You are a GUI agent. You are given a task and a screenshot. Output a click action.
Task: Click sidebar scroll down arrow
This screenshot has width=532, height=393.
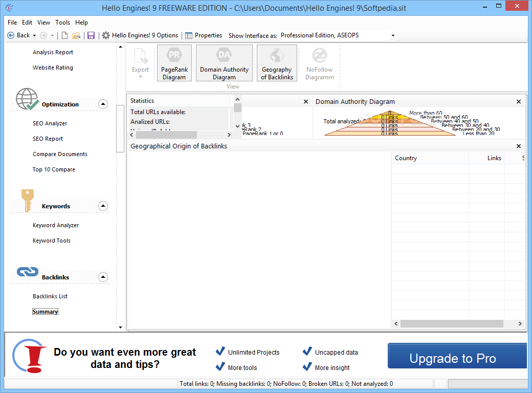120,327
